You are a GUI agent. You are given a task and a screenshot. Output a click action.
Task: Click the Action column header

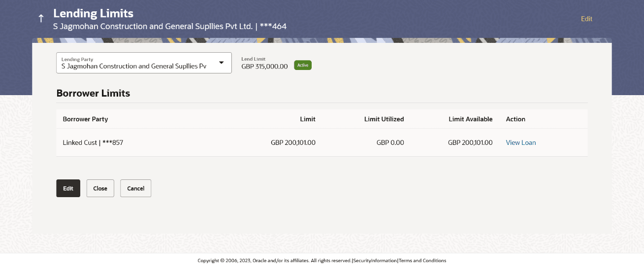515,119
